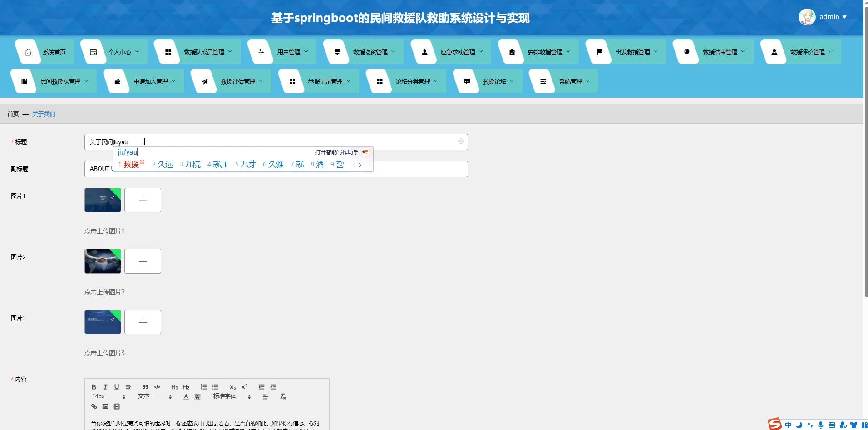868x430 pixels.
Task: Decrease the paragraph indent
Action: pyautogui.click(x=261, y=387)
